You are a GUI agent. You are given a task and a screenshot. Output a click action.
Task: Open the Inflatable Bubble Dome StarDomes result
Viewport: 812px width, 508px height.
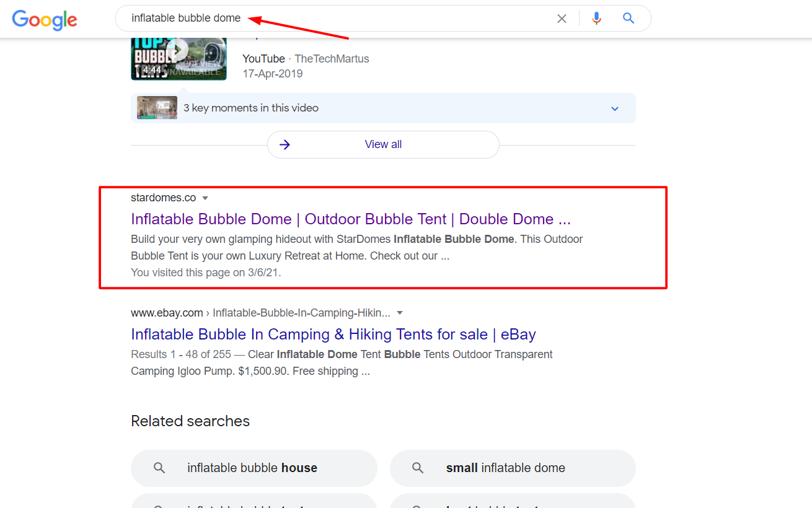pyautogui.click(x=350, y=219)
